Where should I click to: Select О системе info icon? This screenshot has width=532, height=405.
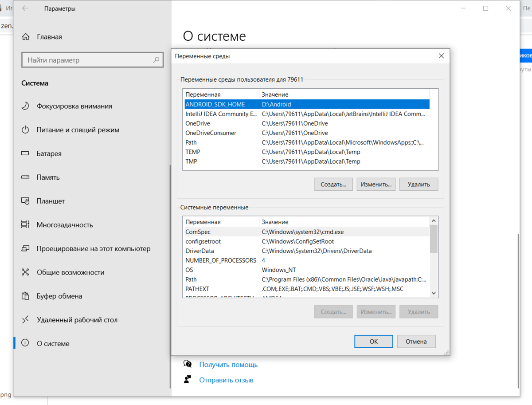click(26, 343)
